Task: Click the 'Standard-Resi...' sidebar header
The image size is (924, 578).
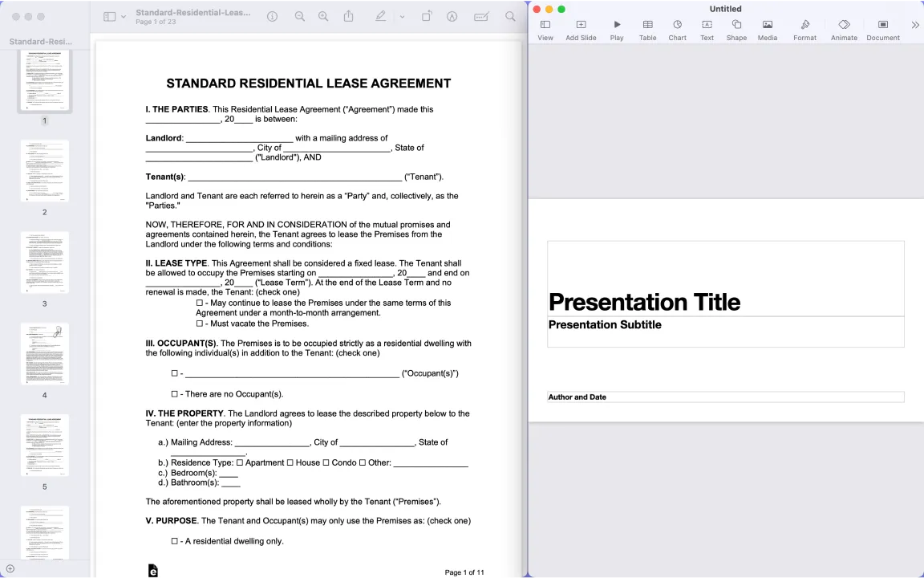Action: click(x=41, y=41)
